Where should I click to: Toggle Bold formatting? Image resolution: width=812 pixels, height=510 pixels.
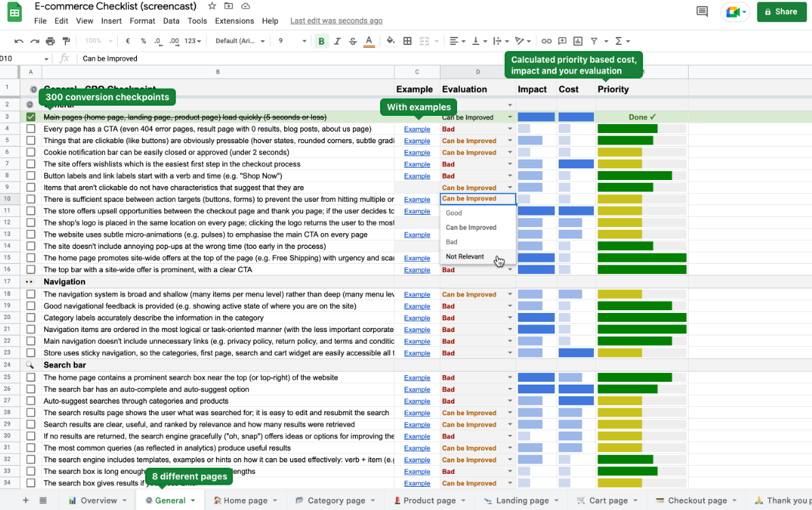tap(322, 41)
